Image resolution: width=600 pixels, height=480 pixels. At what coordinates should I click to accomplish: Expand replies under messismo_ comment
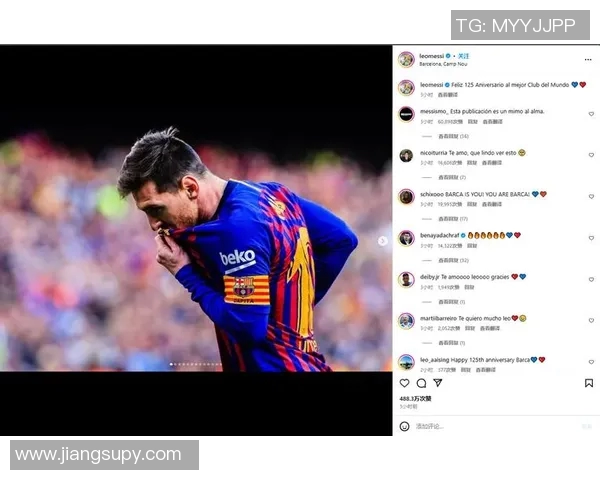(453, 136)
